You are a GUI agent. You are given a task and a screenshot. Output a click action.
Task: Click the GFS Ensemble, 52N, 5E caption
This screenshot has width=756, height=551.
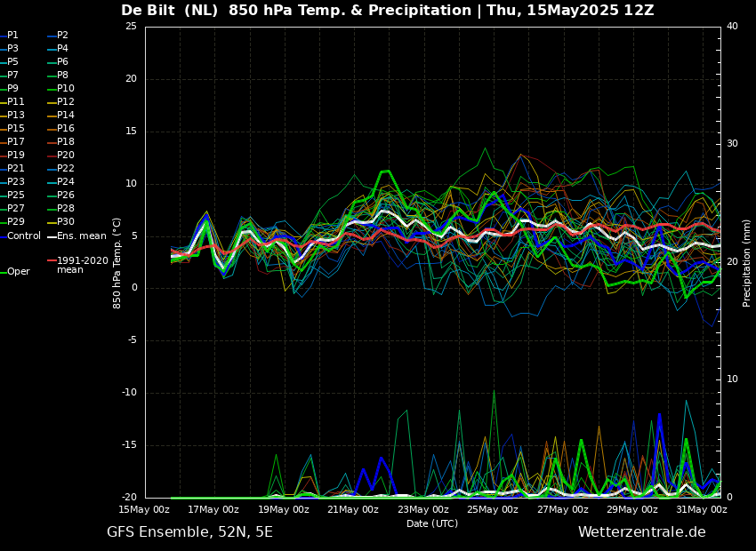coord(189,532)
